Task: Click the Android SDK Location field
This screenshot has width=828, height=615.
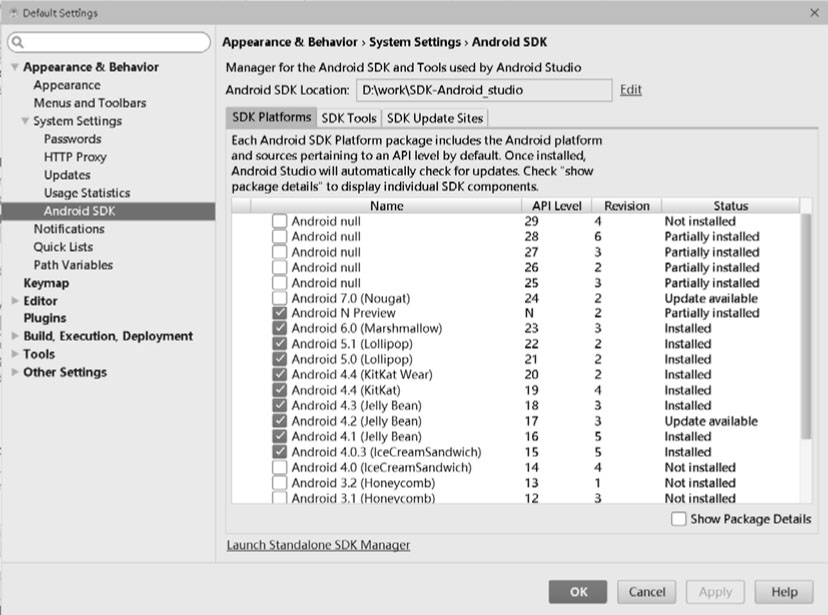Action: coord(484,90)
